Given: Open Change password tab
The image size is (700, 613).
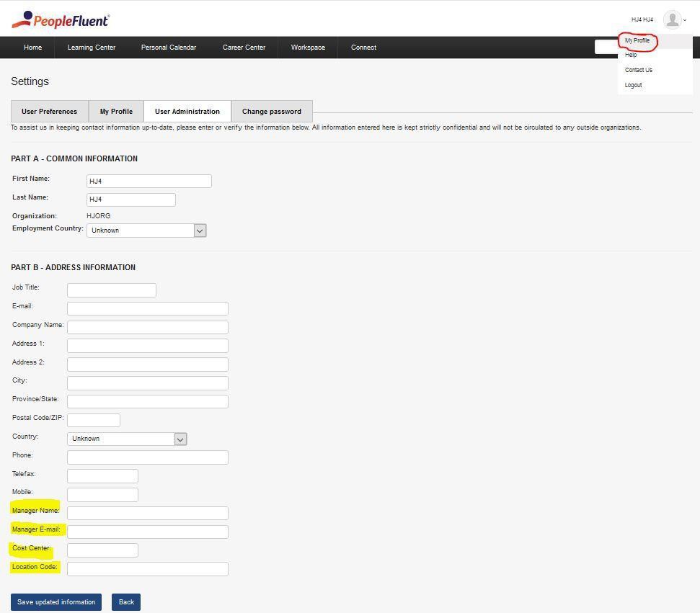Looking at the screenshot, I should coord(272,111).
